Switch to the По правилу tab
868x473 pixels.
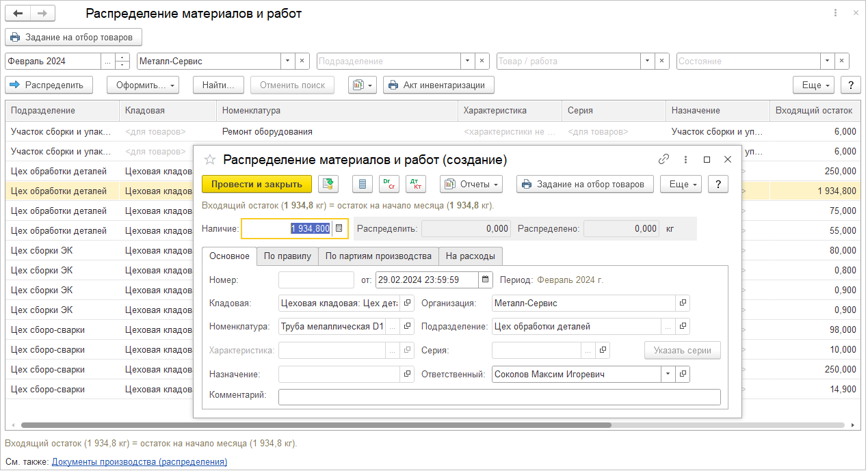(287, 256)
